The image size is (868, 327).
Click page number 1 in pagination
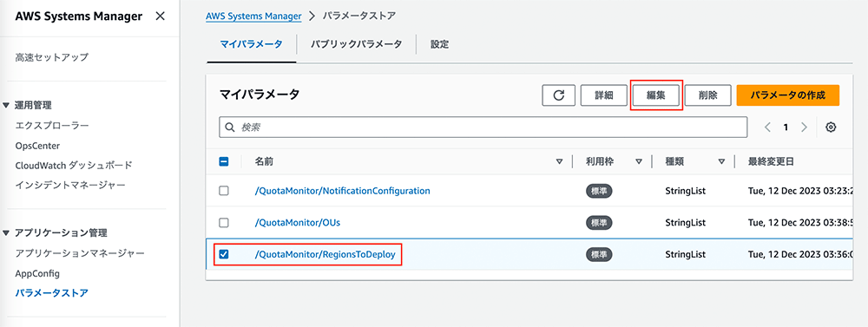point(786,128)
